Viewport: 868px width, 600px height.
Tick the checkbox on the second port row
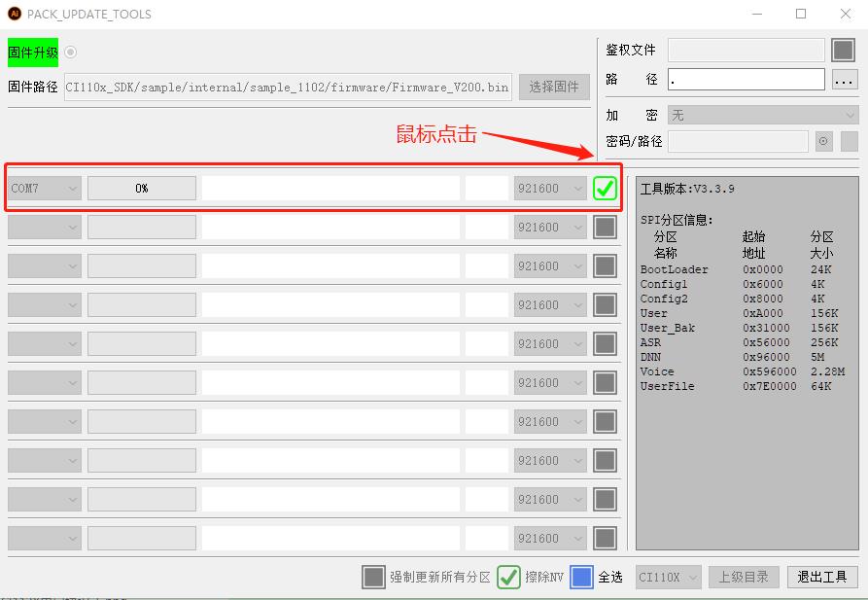point(605,228)
